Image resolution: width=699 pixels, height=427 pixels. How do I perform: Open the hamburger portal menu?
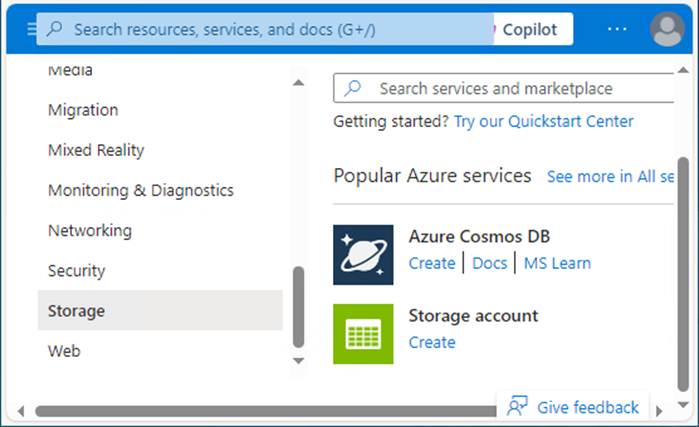pos(31,29)
